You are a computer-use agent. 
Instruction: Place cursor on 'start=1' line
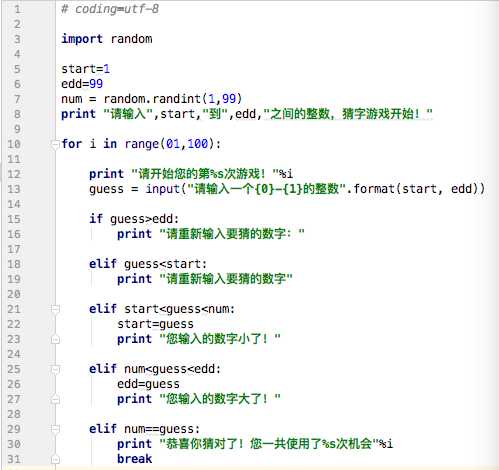85,69
